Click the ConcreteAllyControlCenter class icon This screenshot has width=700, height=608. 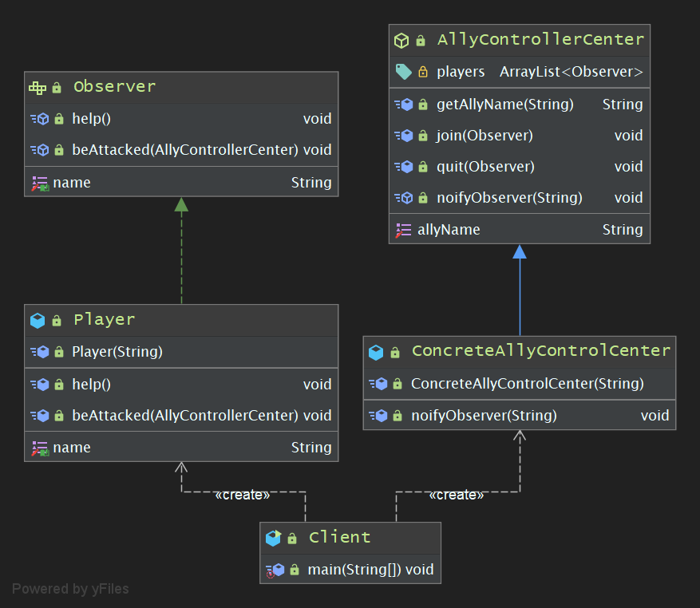(376, 352)
